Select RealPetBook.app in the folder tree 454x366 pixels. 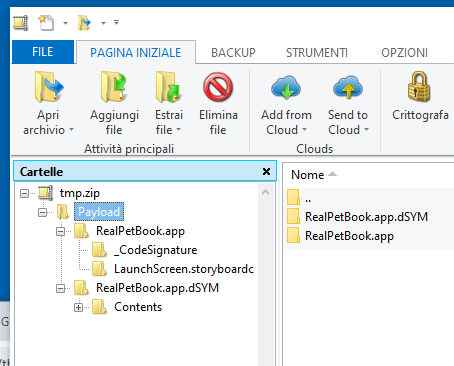(140, 231)
